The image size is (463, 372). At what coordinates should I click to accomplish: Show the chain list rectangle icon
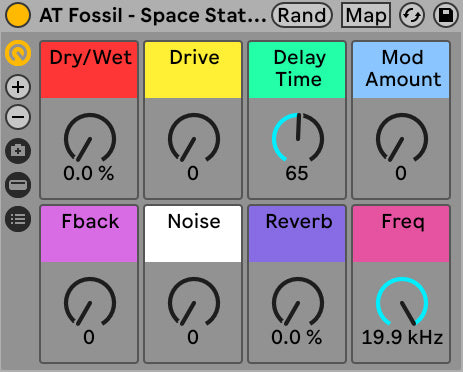[x=18, y=185]
